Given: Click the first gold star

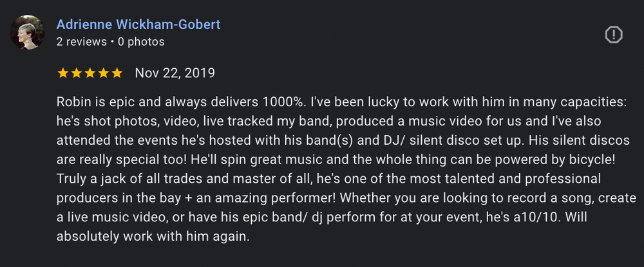Looking at the screenshot, I should [63, 73].
